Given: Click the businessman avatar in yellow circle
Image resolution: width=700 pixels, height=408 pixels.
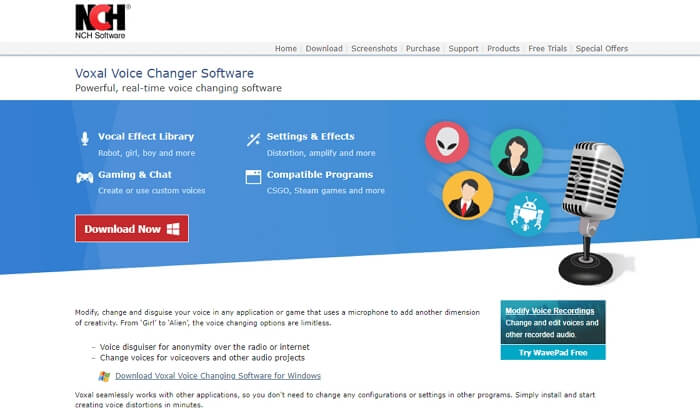Looking at the screenshot, I should click(x=467, y=195).
